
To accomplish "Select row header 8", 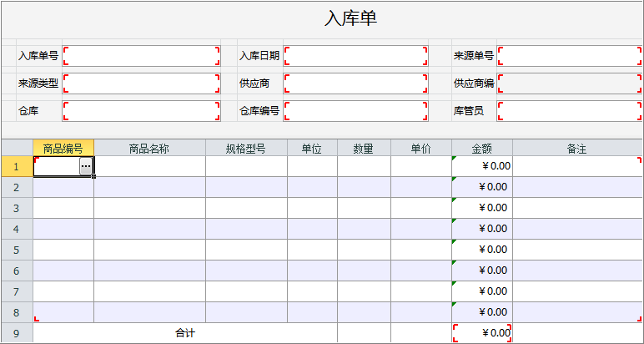I will [17, 312].
